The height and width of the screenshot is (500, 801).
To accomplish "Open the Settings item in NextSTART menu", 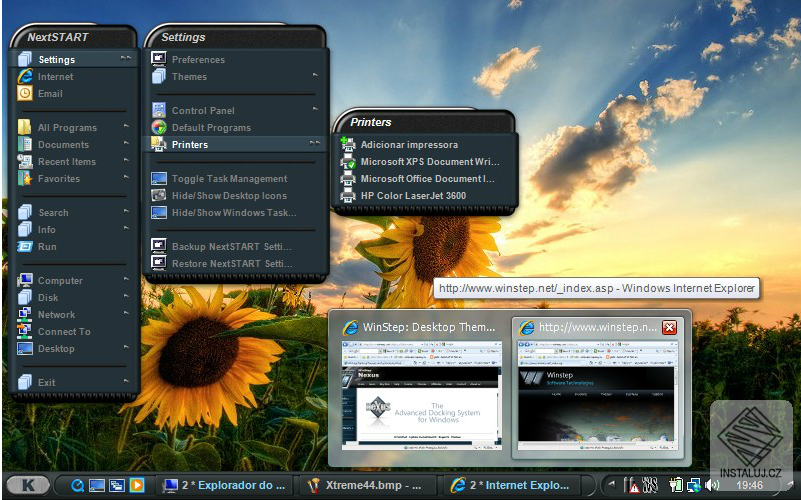I will tap(74, 59).
